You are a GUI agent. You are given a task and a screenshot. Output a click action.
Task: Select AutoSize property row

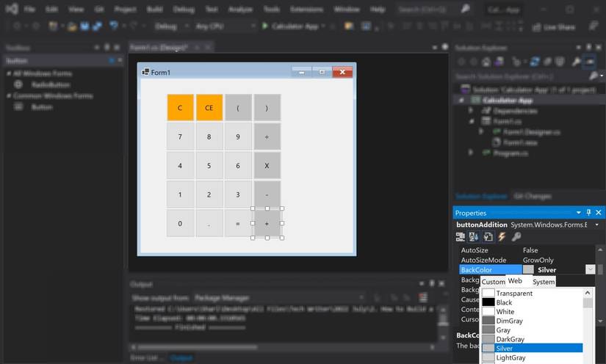(x=527, y=250)
